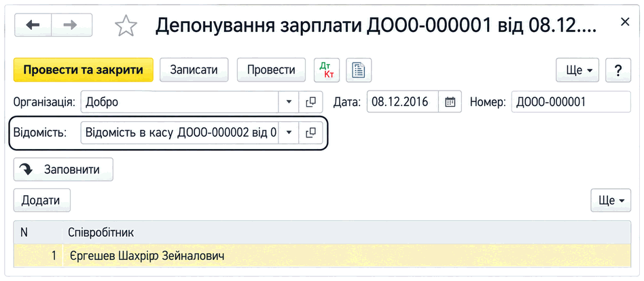Screen dimensions: 644x281
Task: Click Провести та закрити button
Action: [84, 70]
